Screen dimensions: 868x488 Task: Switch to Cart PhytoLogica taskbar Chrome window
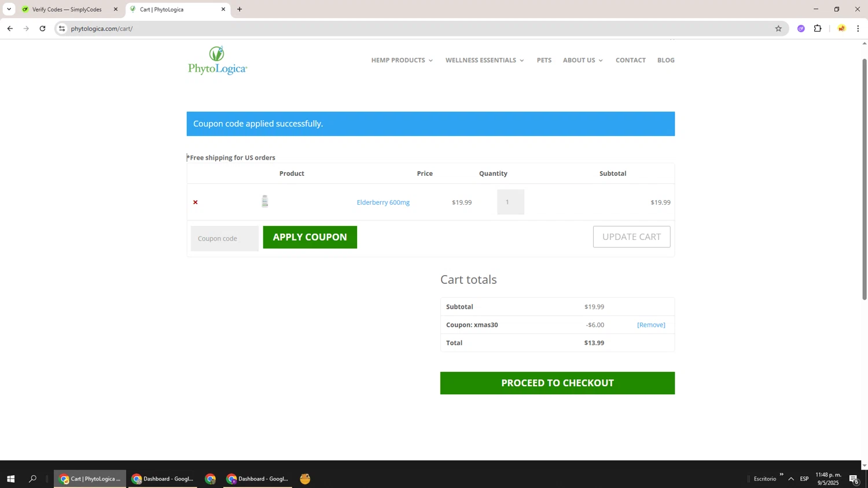coord(90,479)
